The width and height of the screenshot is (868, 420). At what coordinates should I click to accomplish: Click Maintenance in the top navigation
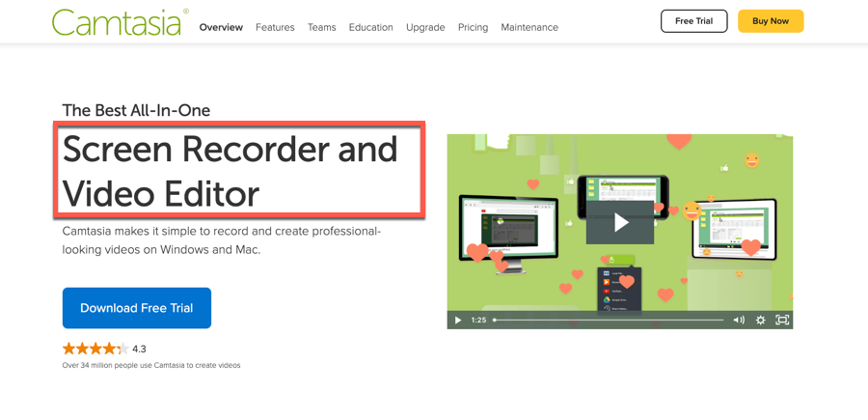click(529, 27)
